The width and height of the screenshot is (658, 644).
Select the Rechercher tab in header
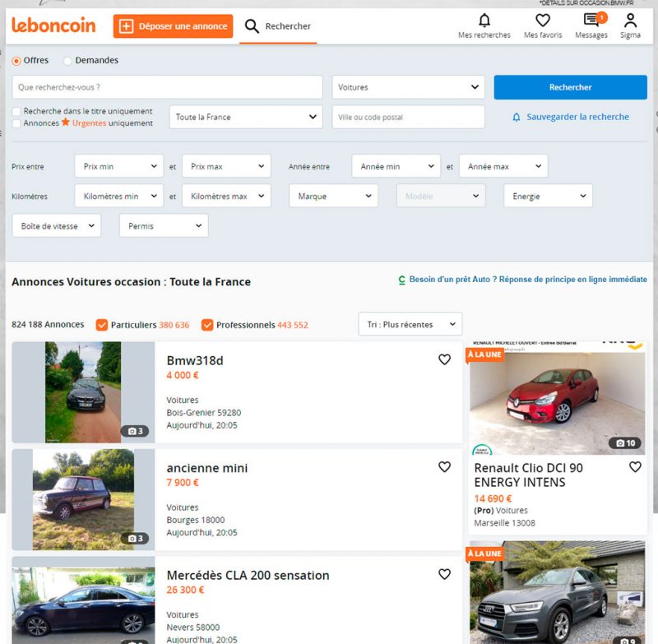(278, 26)
